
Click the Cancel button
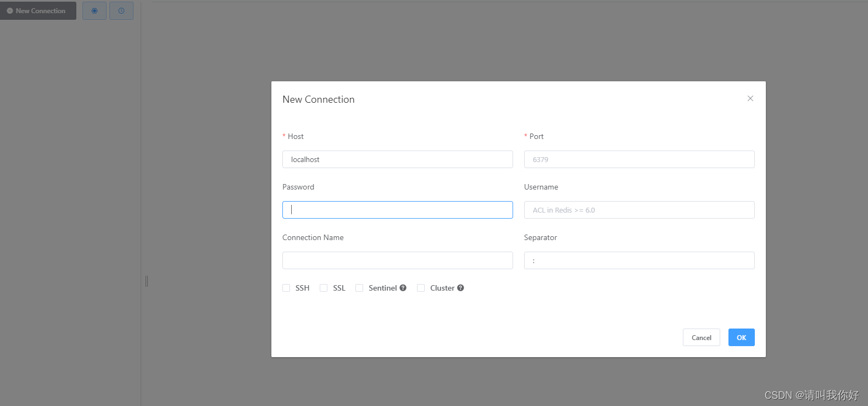pos(702,337)
